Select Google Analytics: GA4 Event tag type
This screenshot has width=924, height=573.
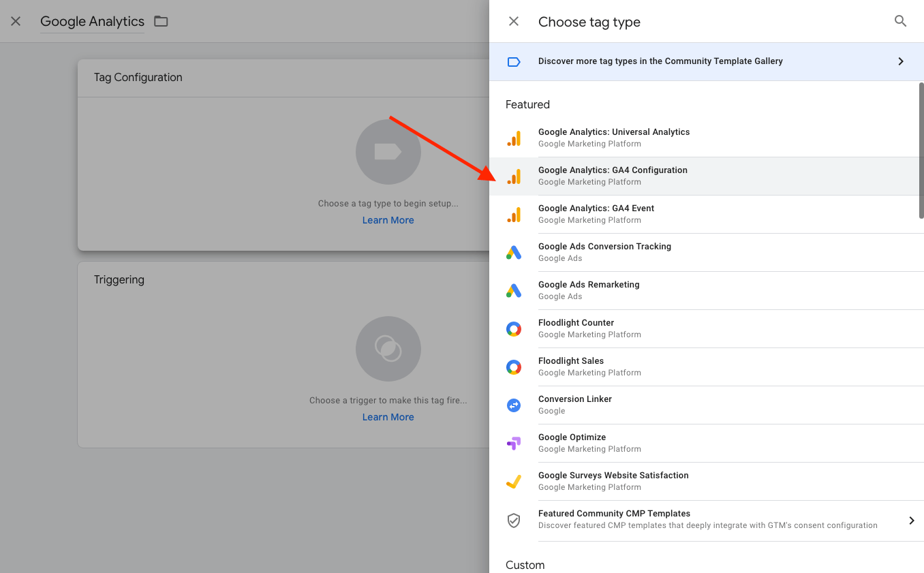pos(707,215)
